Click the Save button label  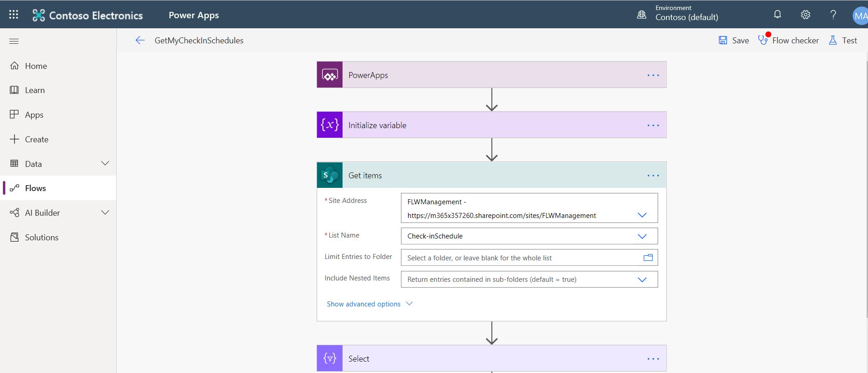[740, 41]
